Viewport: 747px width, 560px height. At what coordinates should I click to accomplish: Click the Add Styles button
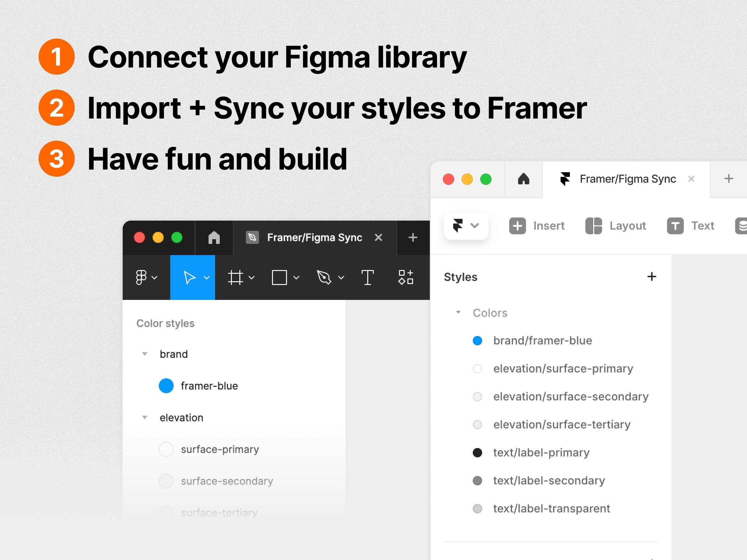click(x=652, y=277)
